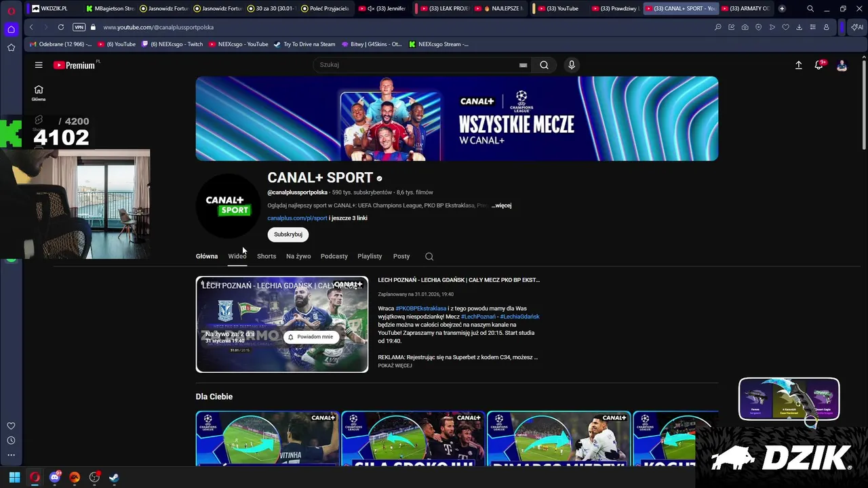Screen dimensions: 868x488
Task: Open Steam from the taskbar
Action: coord(114,477)
